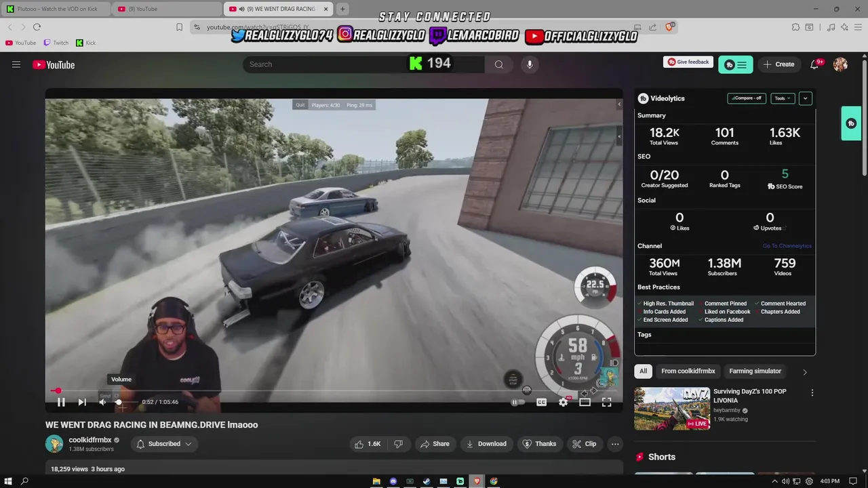This screenshot has height=488, width=868.
Task: Switch to the second YouTube browser tab
Action: [x=167, y=9]
